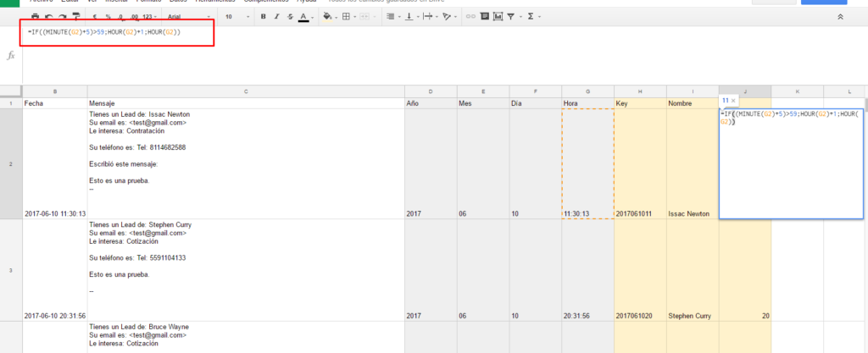Format the cell as percent
The height and width of the screenshot is (353, 868).
(108, 17)
